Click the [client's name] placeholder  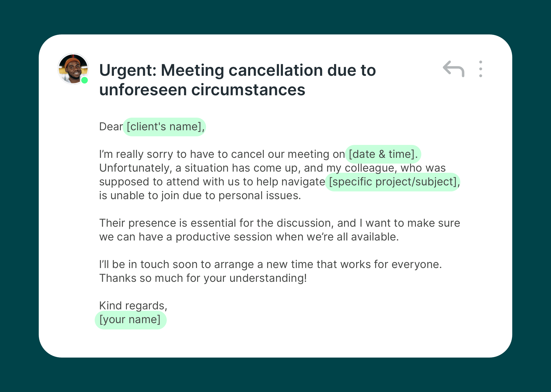(x=164, y=127)
